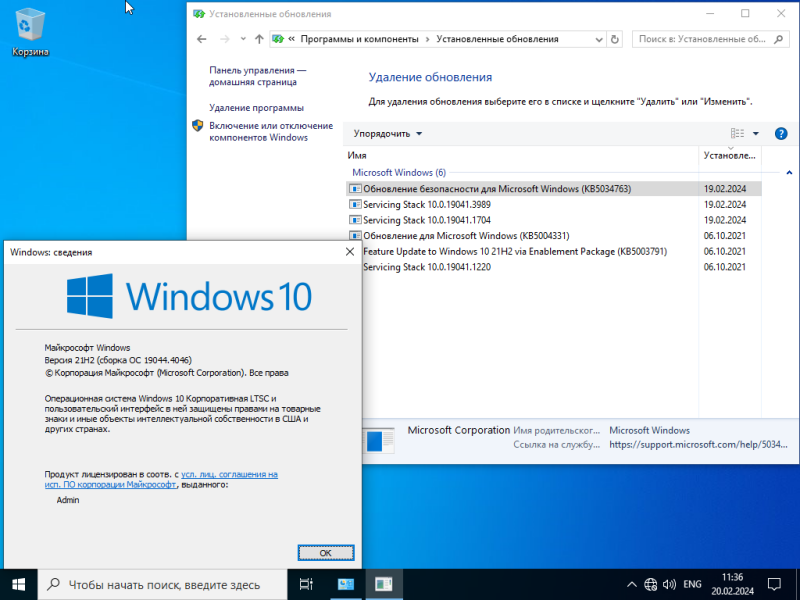Screen dimensions: 800x600
Task: Switch the ENG input language
Action: [x=692, y=585]
